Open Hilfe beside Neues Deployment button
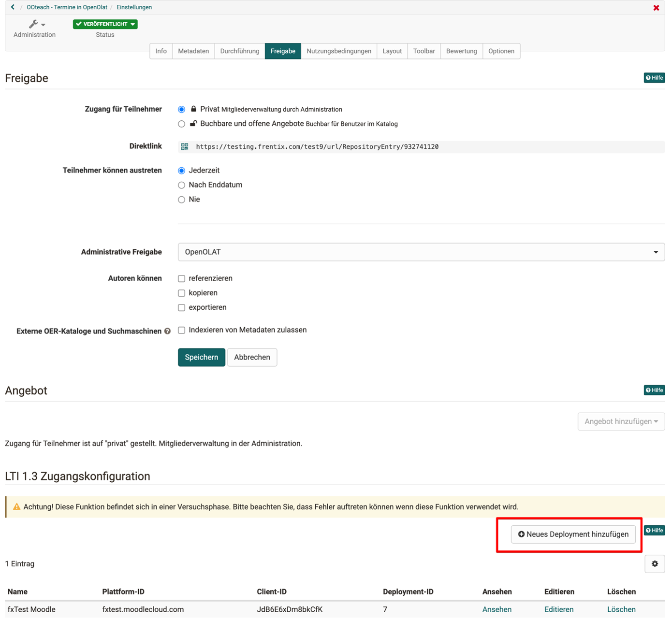 click(x=654, y=531)
